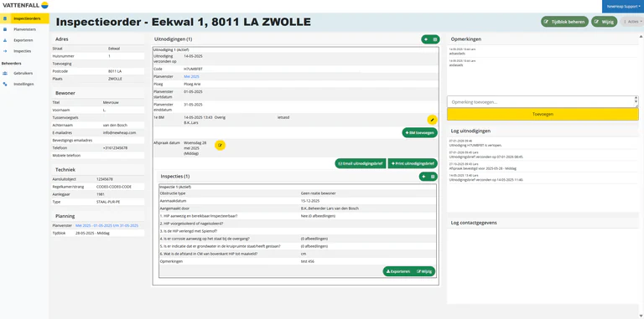Screen dimensions: 644x319
Task: Select Ploeg Arie value
Action: click(192, 84)
